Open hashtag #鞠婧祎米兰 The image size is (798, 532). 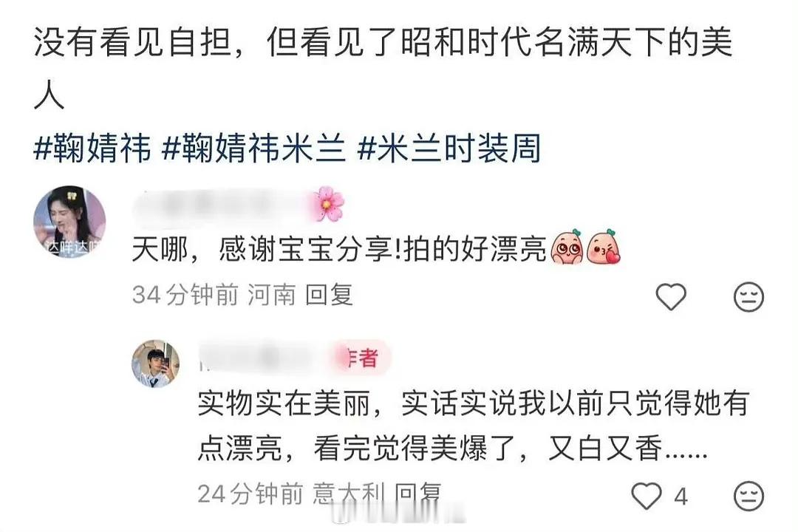point(253,149)
